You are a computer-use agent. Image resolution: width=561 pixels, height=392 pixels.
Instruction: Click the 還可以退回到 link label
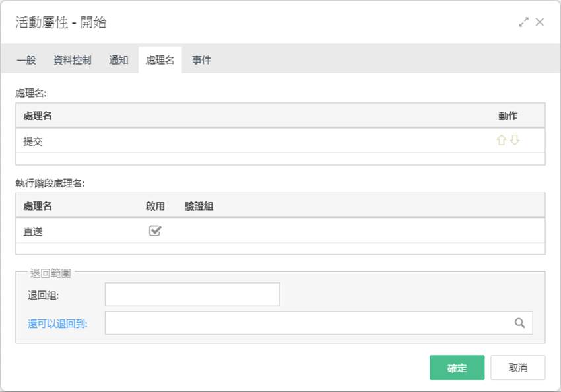(x=57, y=323)
